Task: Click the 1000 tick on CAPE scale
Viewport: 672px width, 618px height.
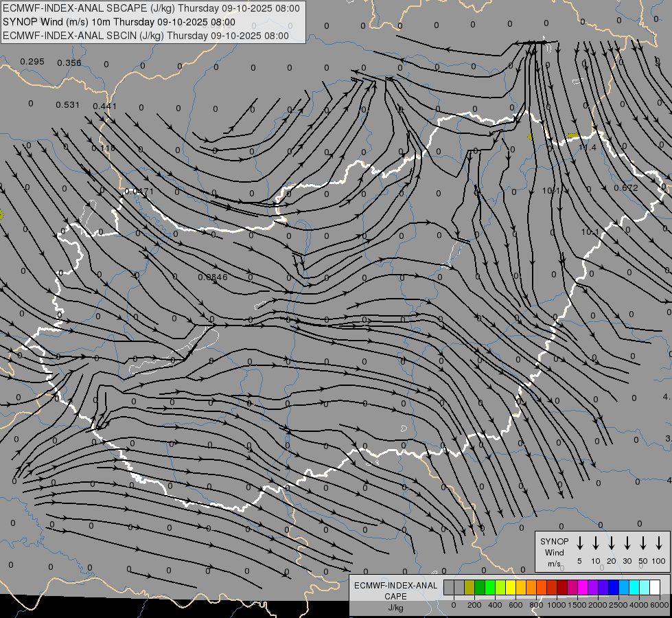Action: 557,605
